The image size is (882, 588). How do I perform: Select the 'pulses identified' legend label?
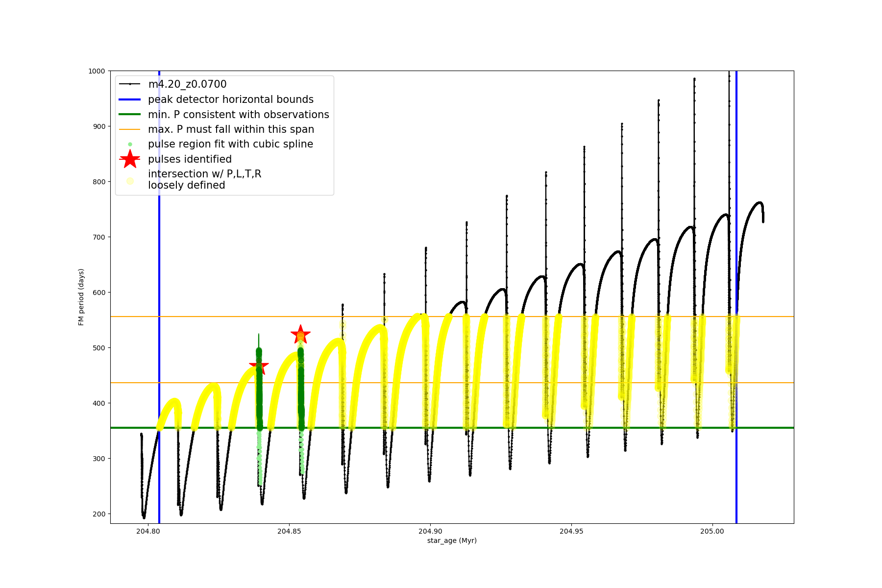click(x=190, y=159)
